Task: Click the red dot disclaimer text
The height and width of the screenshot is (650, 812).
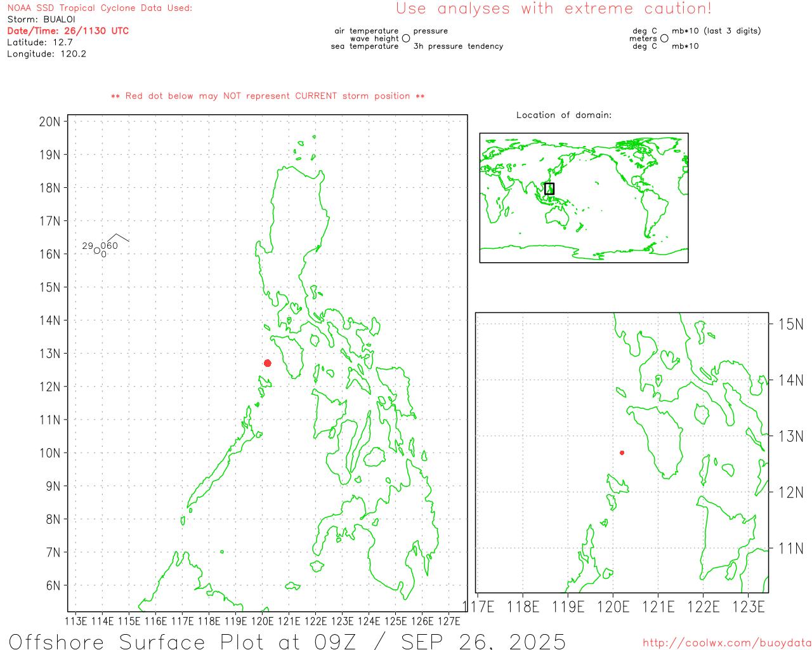Action: click(x=268, y=96)
